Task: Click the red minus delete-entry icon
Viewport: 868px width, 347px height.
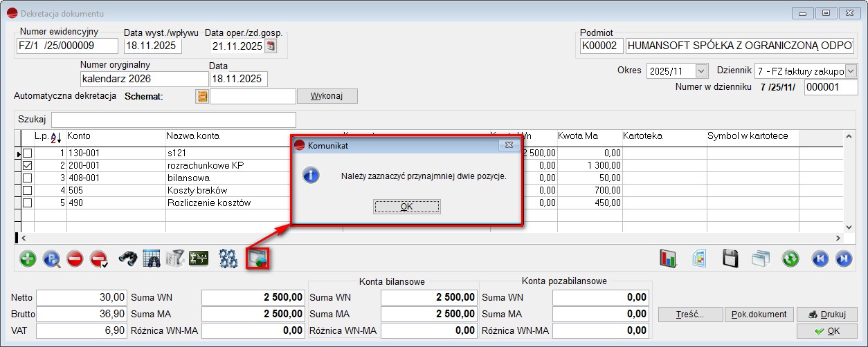Action: (75, 259)
